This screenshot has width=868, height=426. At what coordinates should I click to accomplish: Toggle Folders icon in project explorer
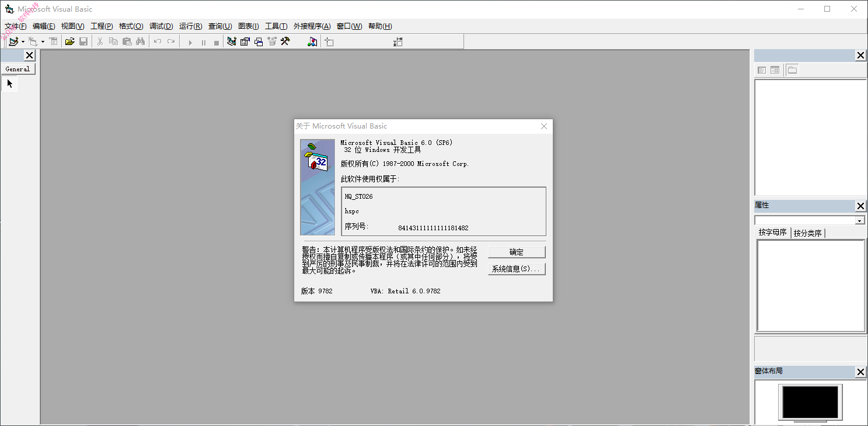[x=792, y=70]
